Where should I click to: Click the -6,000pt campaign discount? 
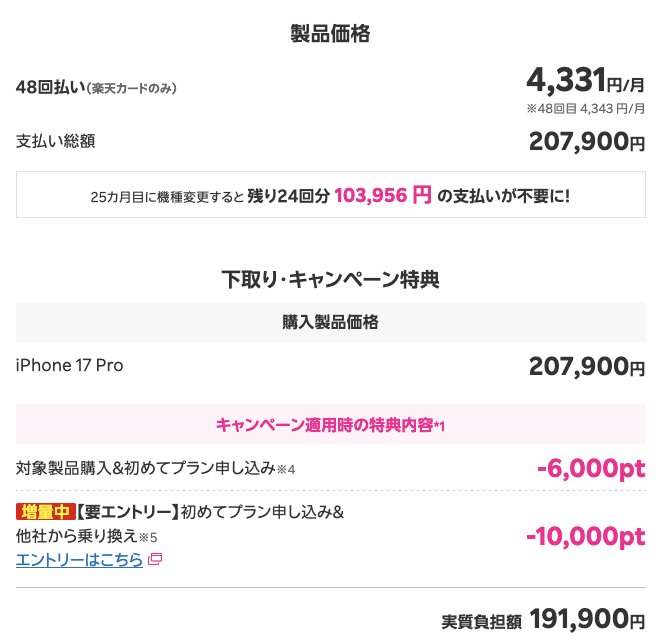coord(591,469)
